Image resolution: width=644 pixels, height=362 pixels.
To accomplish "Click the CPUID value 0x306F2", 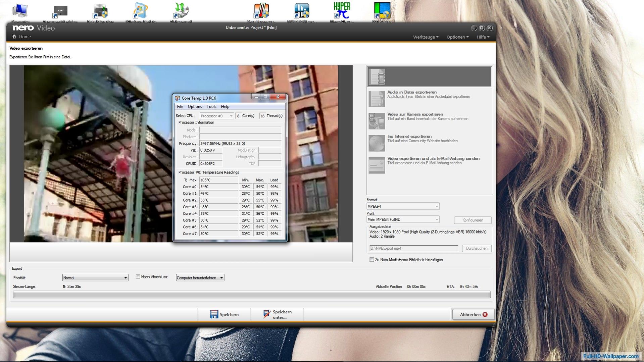I will tap(211, 163).
